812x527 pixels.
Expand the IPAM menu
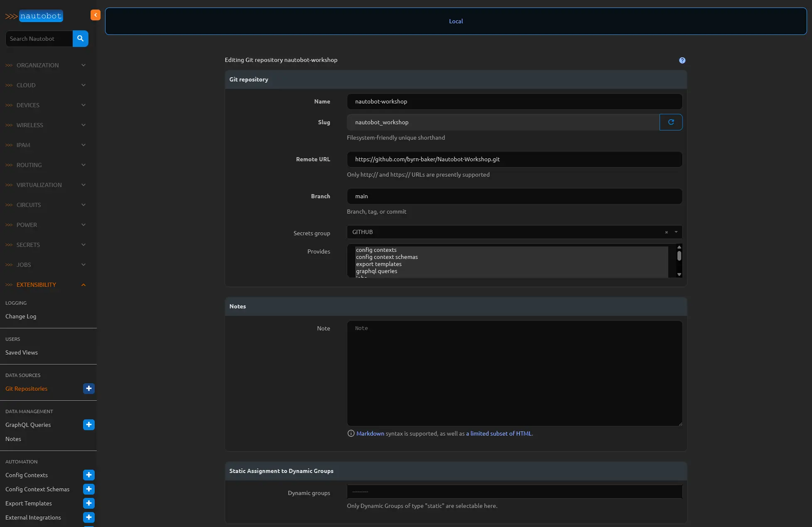[x=46, y=145]
